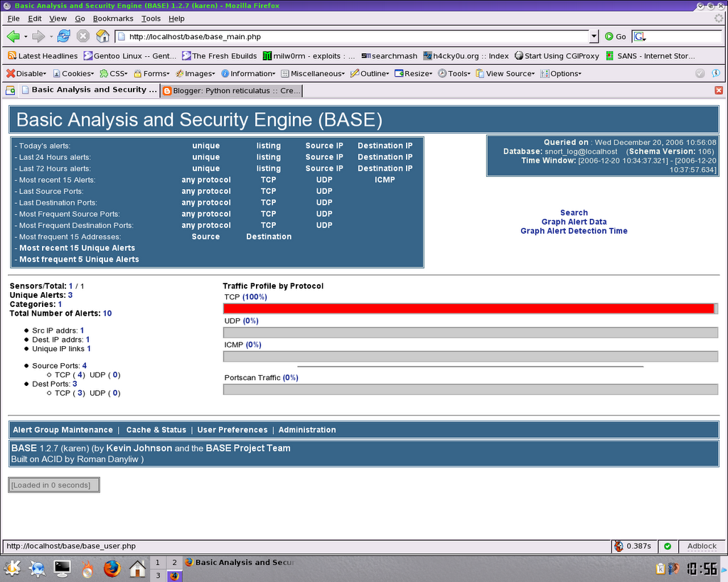Switch to the Blogger Python reticulatus tab
The height and width of the screenshot is (582, 728).
231,90
